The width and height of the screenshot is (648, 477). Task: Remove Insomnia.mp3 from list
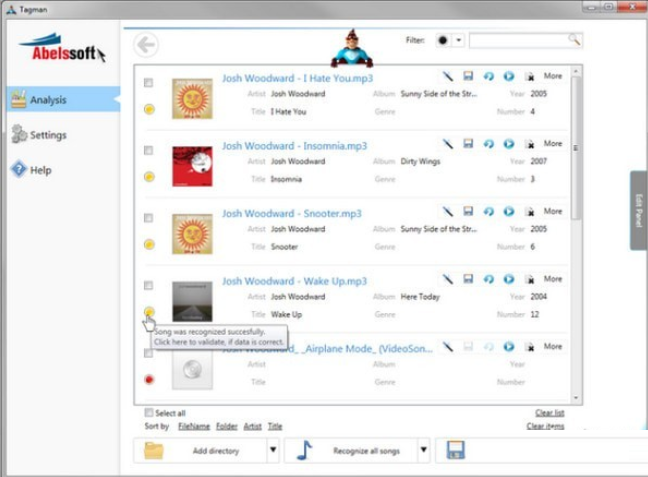[529, 144]
